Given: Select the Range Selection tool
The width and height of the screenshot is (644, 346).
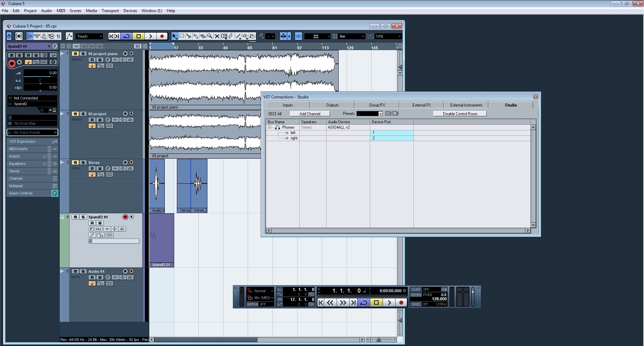Looking at the screenshot, I should click(x=182, y=36).
